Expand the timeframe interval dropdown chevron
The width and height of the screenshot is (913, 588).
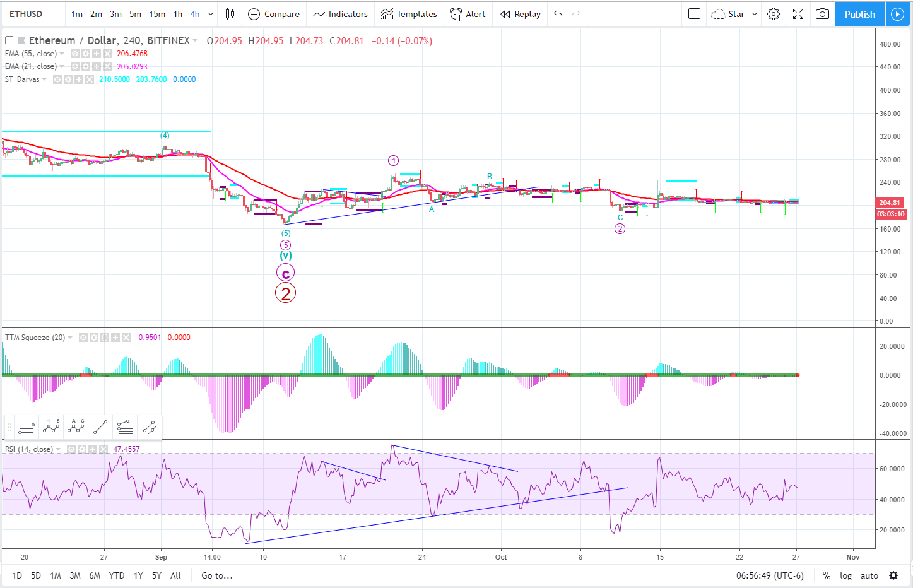(211, 14)
